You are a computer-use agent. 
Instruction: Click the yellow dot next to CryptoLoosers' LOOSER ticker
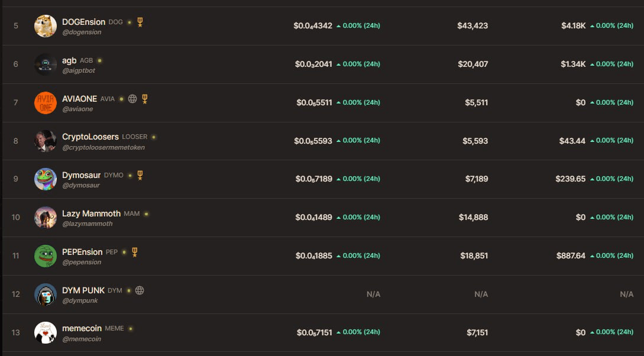click(154, 137)
